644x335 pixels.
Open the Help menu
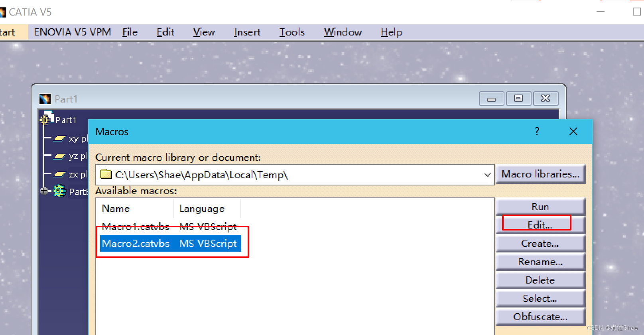click(391, 32)
